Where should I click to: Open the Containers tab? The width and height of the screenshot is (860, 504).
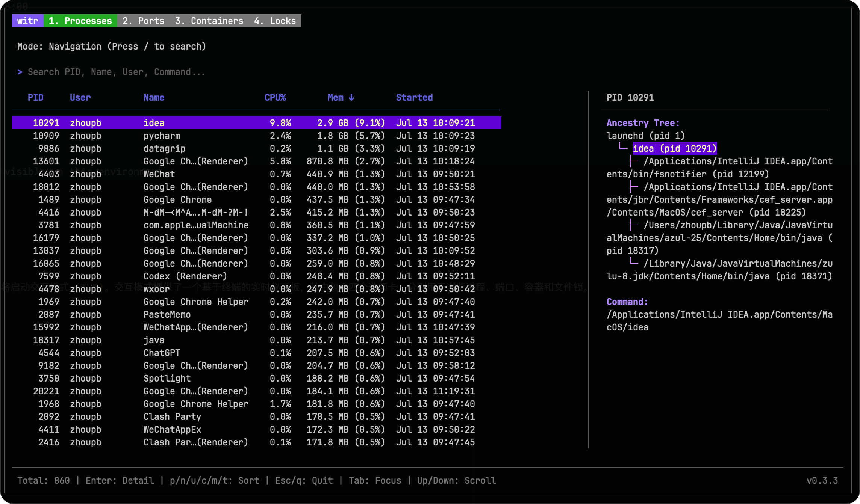[x=209, y=21]
